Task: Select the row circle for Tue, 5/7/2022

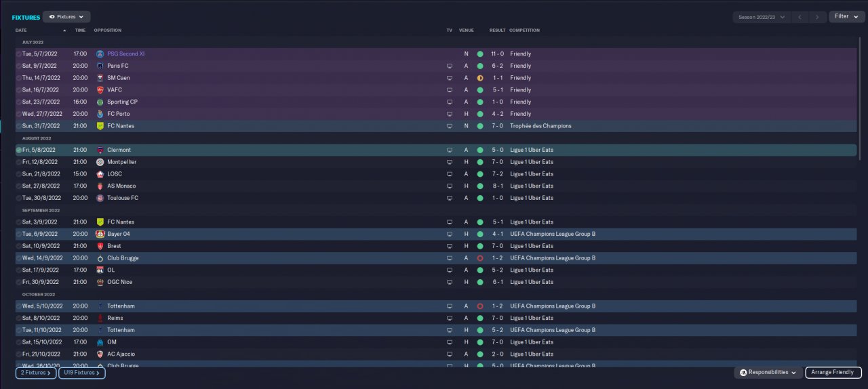Action: click(x=19, y=54)
